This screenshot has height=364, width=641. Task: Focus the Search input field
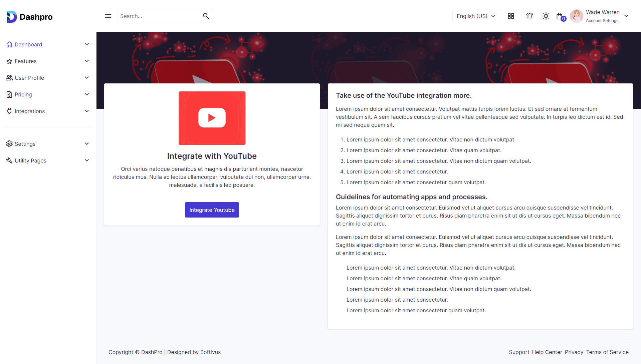(159, 16)
